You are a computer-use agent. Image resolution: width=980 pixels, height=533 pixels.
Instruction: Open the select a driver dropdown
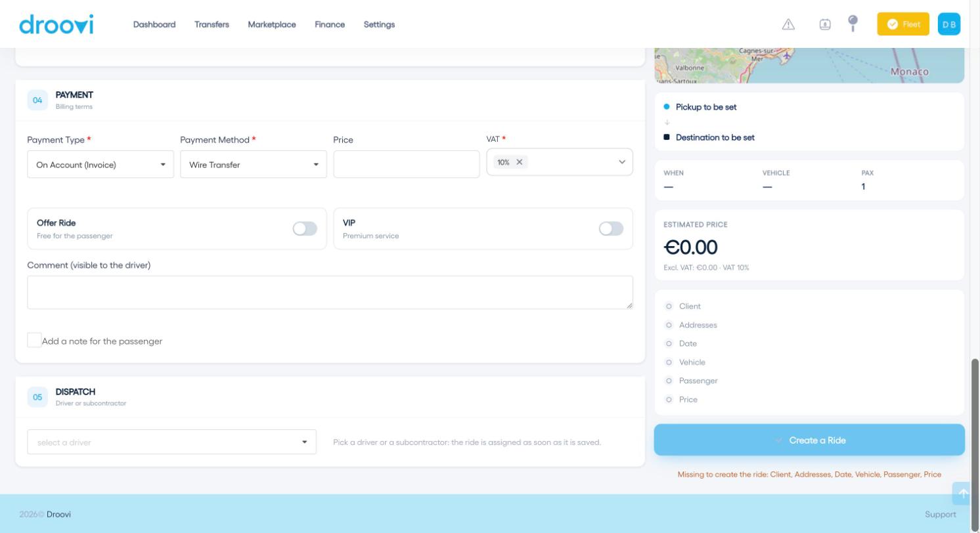tap(171, 442)
